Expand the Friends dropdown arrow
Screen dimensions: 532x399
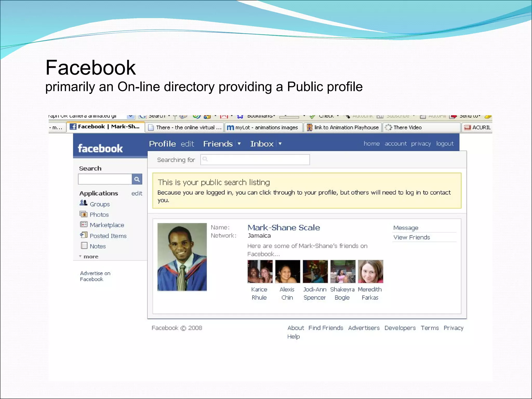coord(239,144)
